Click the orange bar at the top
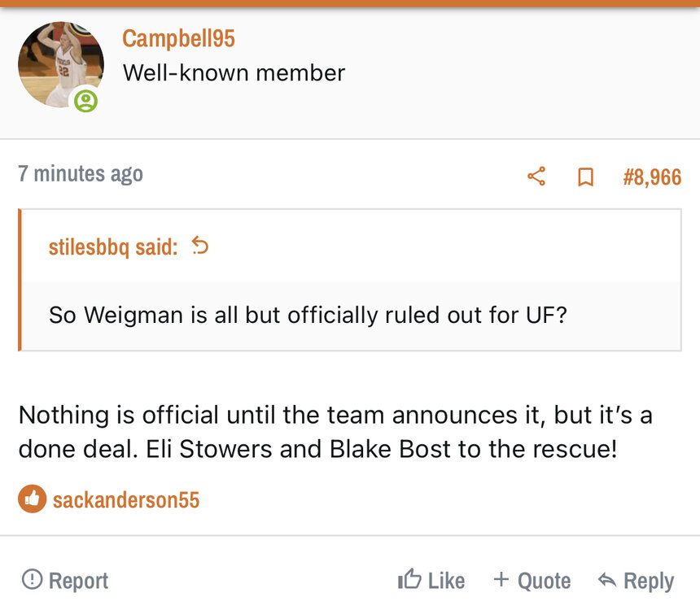The width and height of the screenshot is (700, 610). pyautogui.click(x=350, y=4)
